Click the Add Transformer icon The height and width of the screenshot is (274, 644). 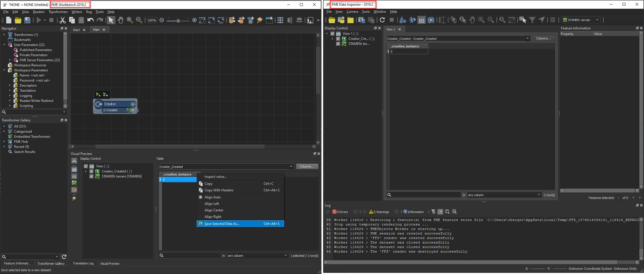251,20
